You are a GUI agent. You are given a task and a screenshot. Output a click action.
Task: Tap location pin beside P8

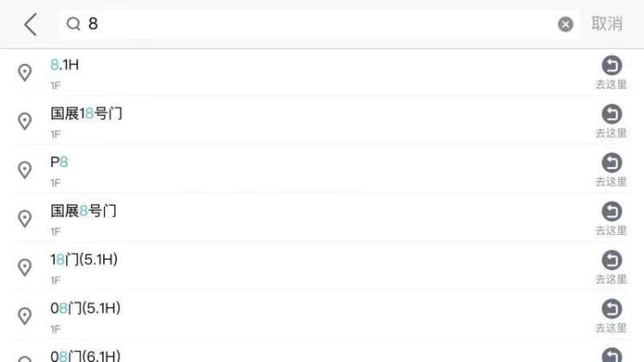tap(25, 170)
